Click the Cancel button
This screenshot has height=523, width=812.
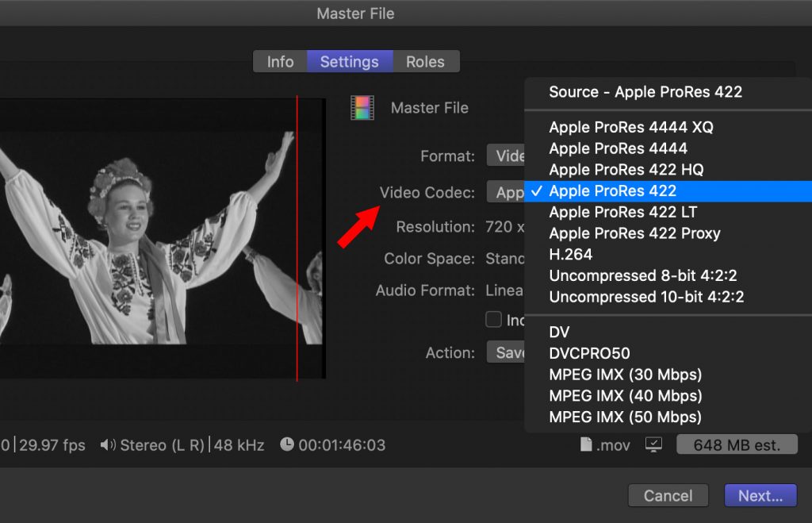pyautogui.click(x=668, y=495)
